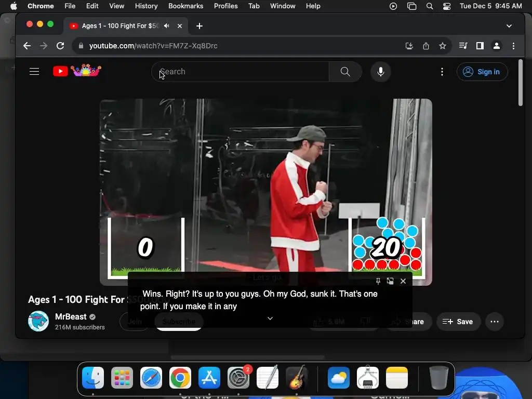
Task: Open GarageBand from the Dock
Action: tap(297, 378)
